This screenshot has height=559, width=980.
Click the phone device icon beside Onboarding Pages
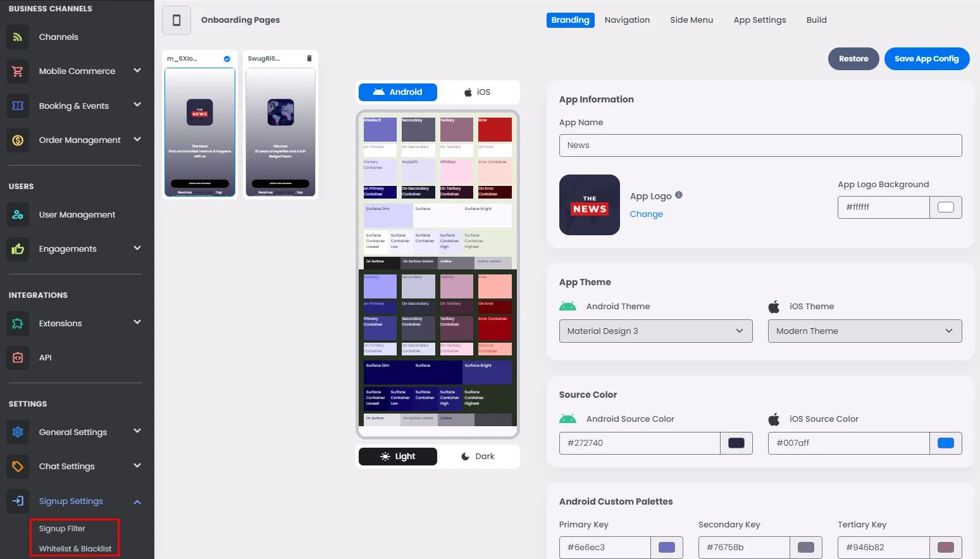click(x=177, y=20)
